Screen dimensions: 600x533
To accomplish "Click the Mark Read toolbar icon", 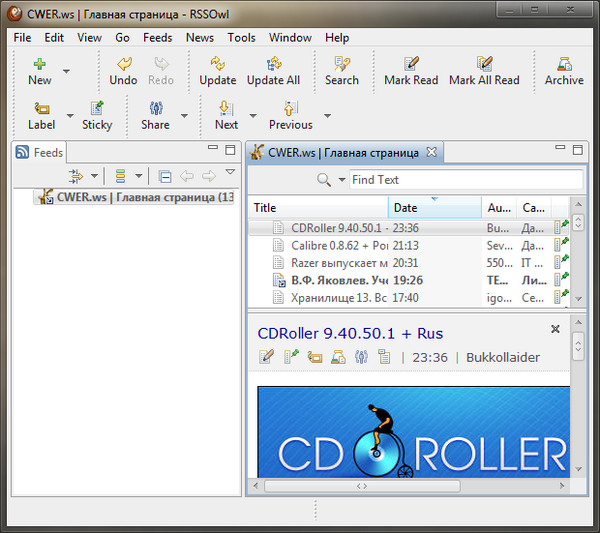I will pos(411,63).
